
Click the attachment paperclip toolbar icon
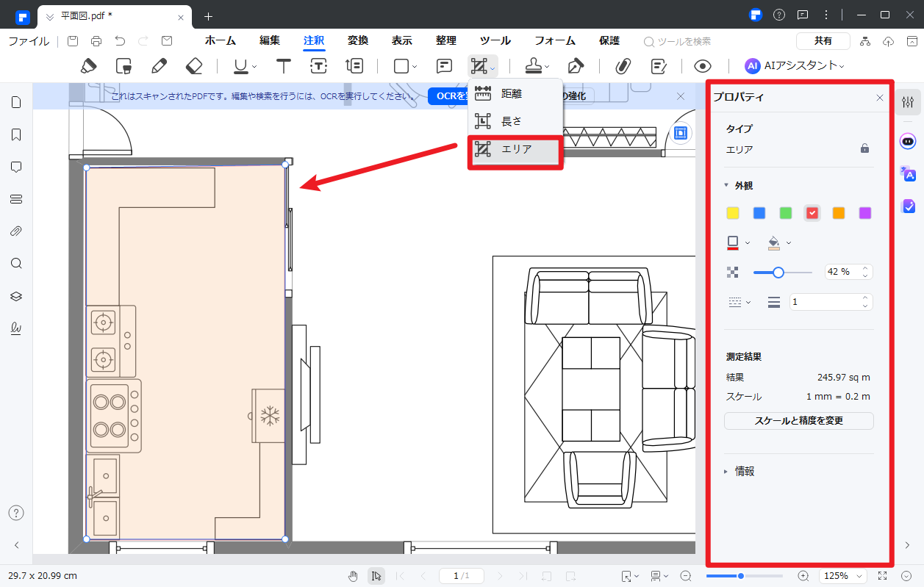(x=623, y=66)
